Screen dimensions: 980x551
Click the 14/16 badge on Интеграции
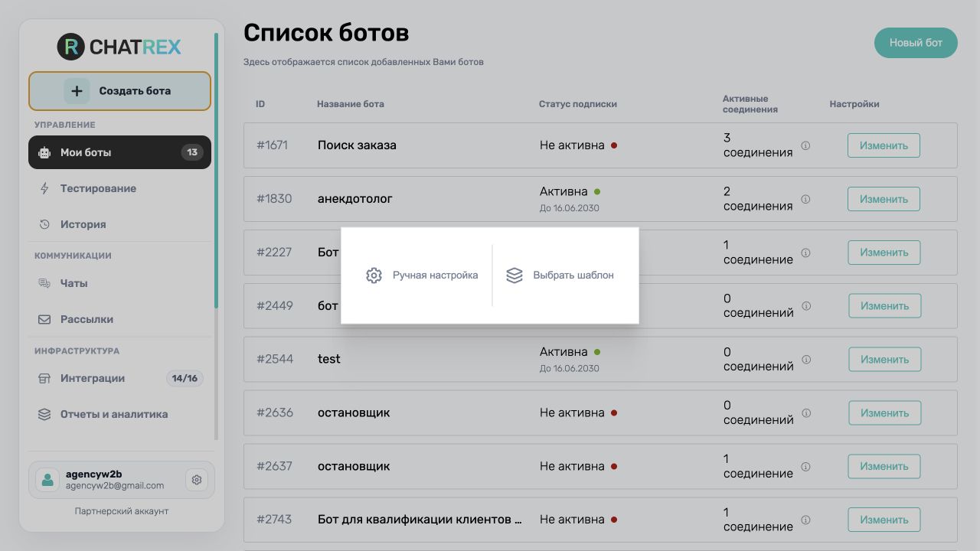(x=185, y=378)
